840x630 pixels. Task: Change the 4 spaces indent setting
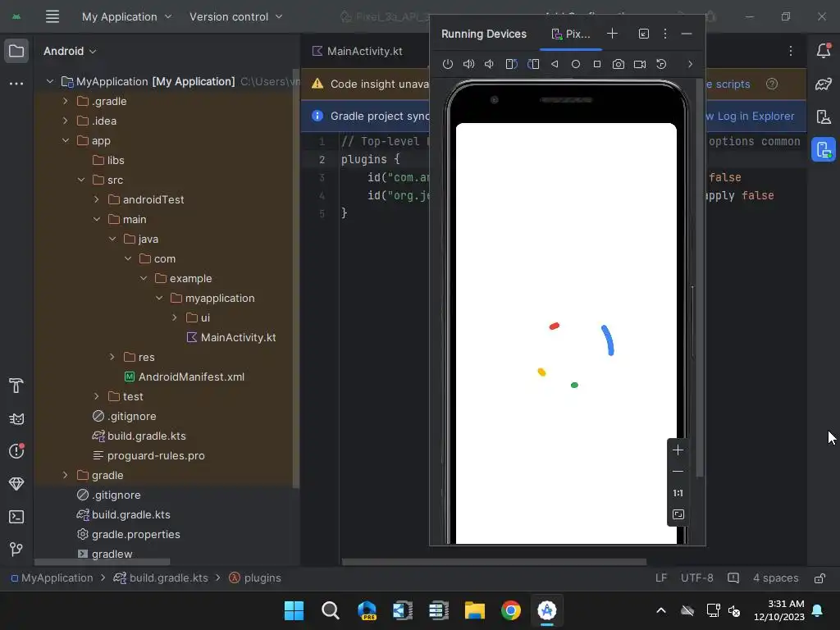775,578
